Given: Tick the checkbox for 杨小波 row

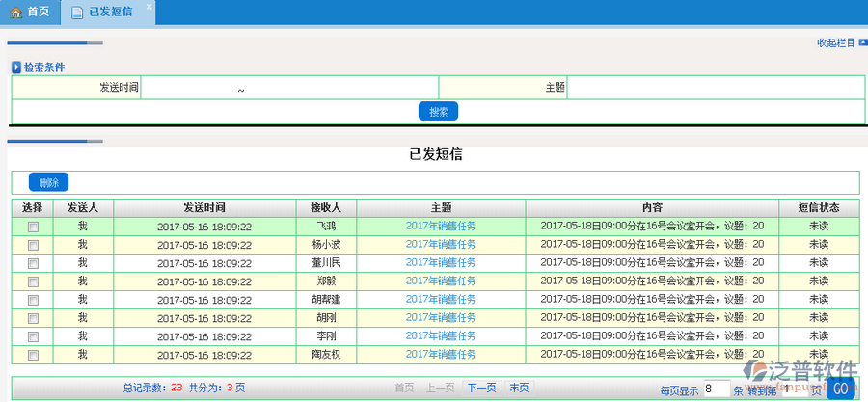Looking at the screenshot, I should (x=34, y=245).
